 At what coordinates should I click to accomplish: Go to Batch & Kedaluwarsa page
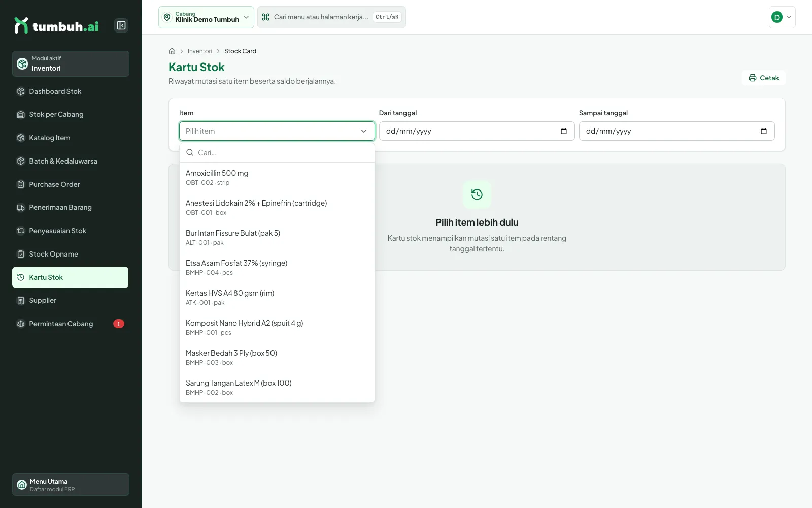pos(71,161)
